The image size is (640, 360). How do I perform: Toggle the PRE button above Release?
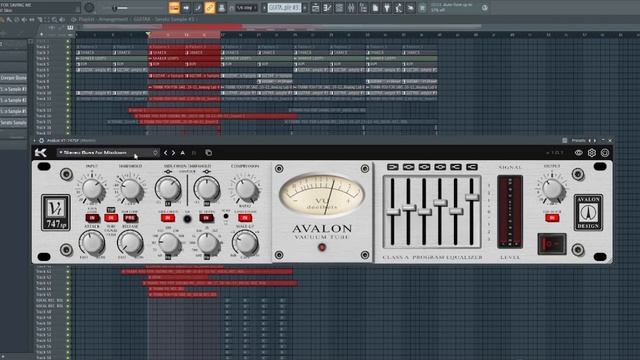[x=130, y=218]
